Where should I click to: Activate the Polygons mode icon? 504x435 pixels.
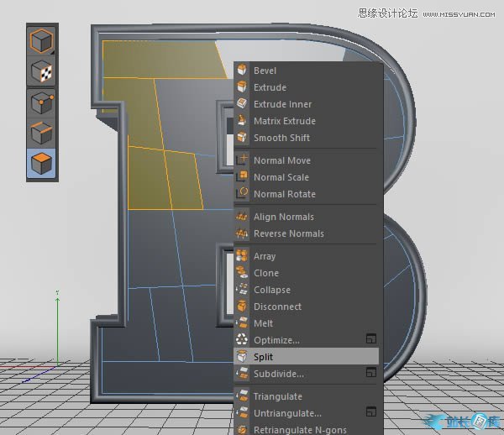[42, 164]
